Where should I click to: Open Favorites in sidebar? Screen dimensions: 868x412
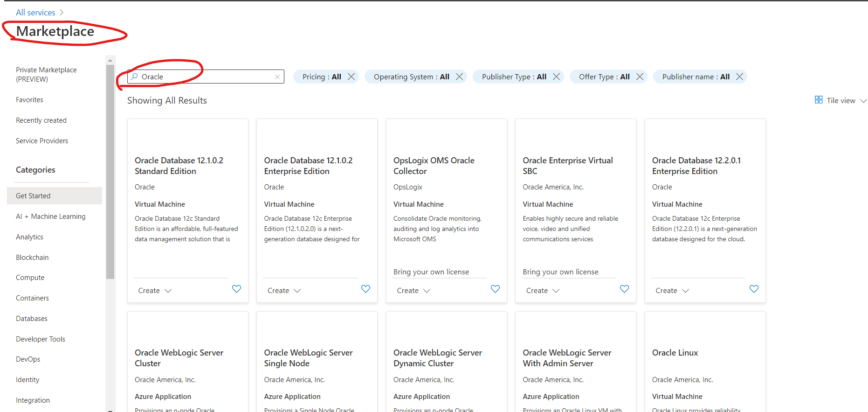pos(29,100)
